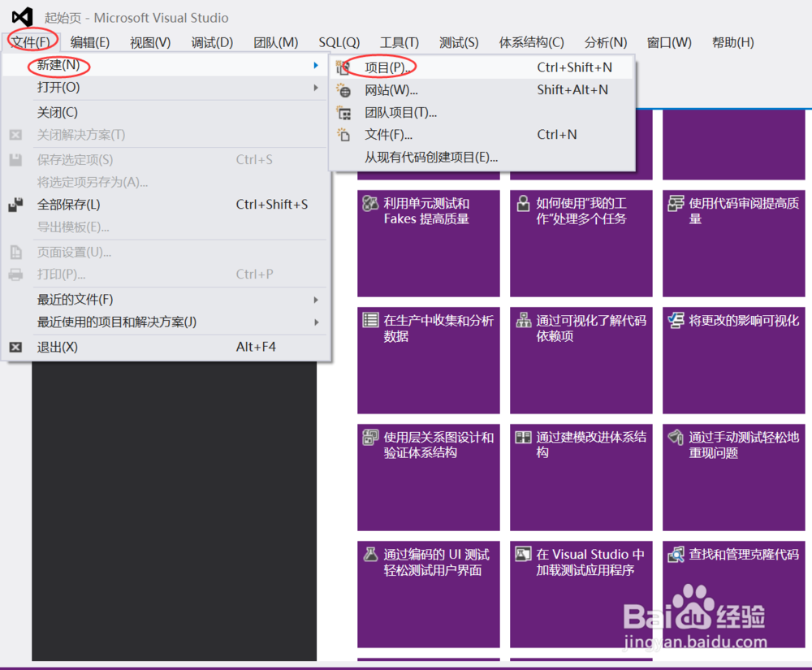Open the 团队(M) menu
Viewport: 812px width, 670px height.
275,42
